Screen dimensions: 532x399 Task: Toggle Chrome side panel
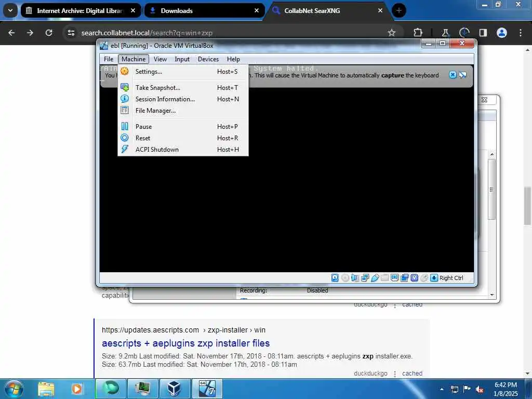[483, 33]
